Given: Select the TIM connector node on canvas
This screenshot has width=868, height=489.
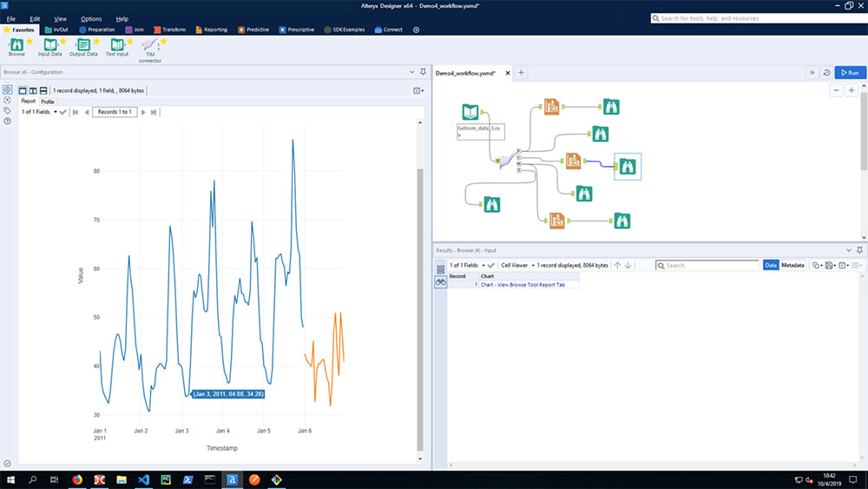Looking at the screenshot, I should click(x=507, y=161).
